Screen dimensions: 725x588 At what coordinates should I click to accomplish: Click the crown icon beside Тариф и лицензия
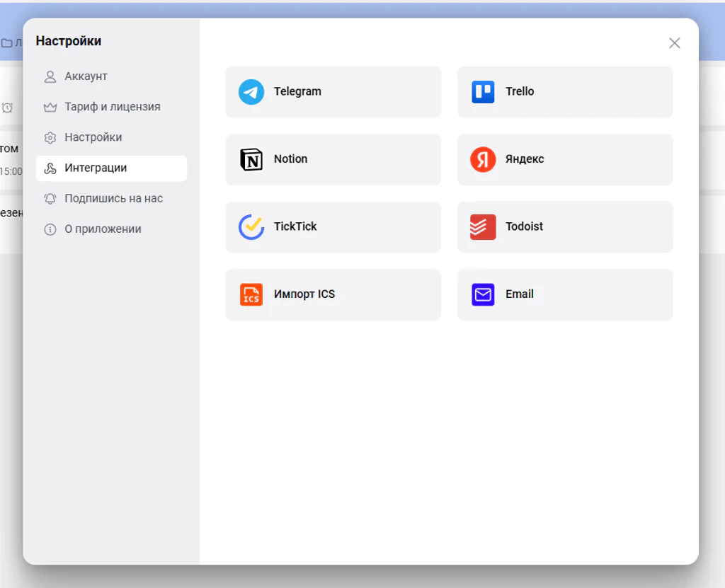tap(50, 108)
